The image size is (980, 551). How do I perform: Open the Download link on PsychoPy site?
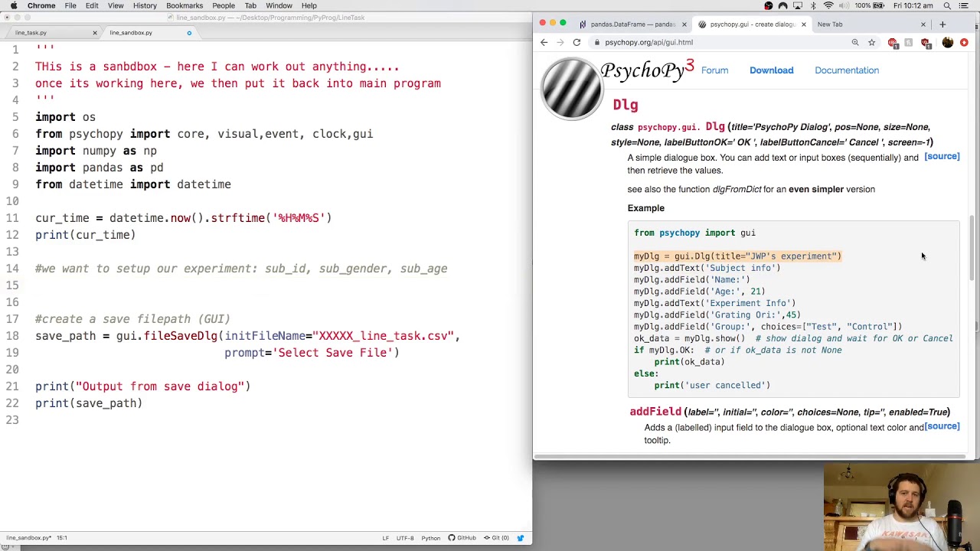[771, 70]
